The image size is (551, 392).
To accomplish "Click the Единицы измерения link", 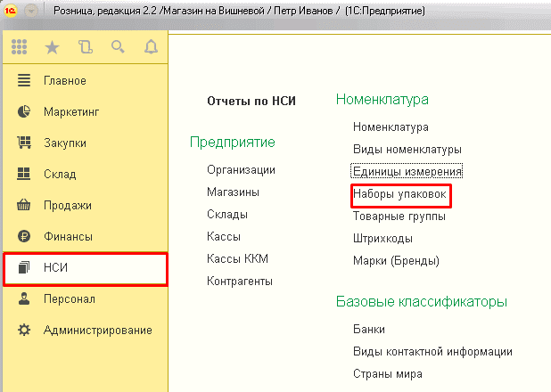I will pyautogui.click(x=407, y=170).
